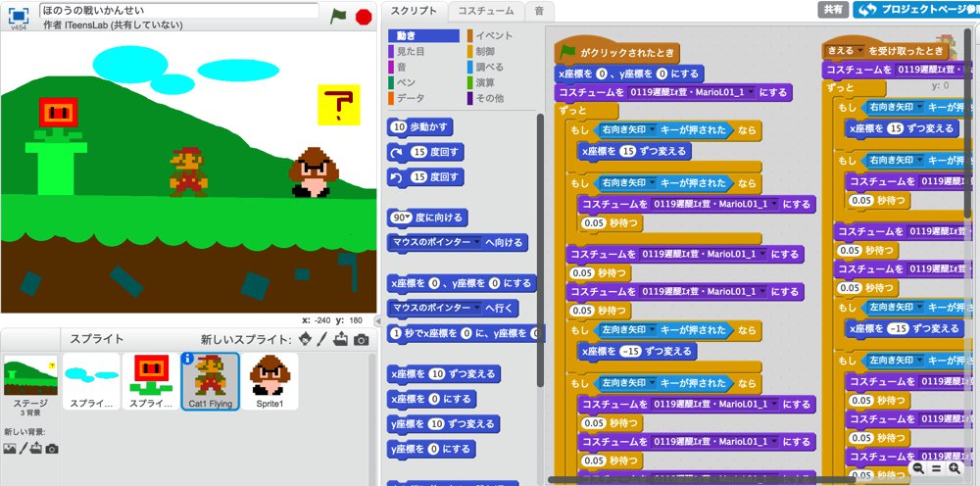Take new backdrop photo with camera icon
980x486 pixels.
click(52, 449)
